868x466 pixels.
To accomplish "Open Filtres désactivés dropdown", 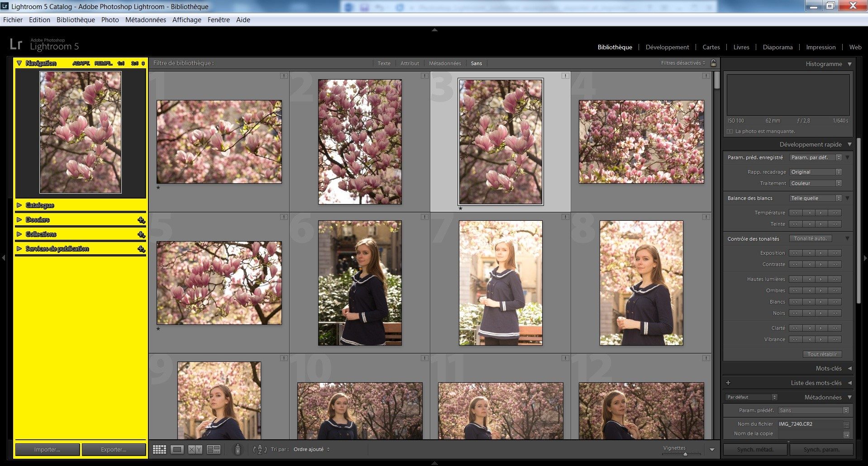I will pos(683,63).
